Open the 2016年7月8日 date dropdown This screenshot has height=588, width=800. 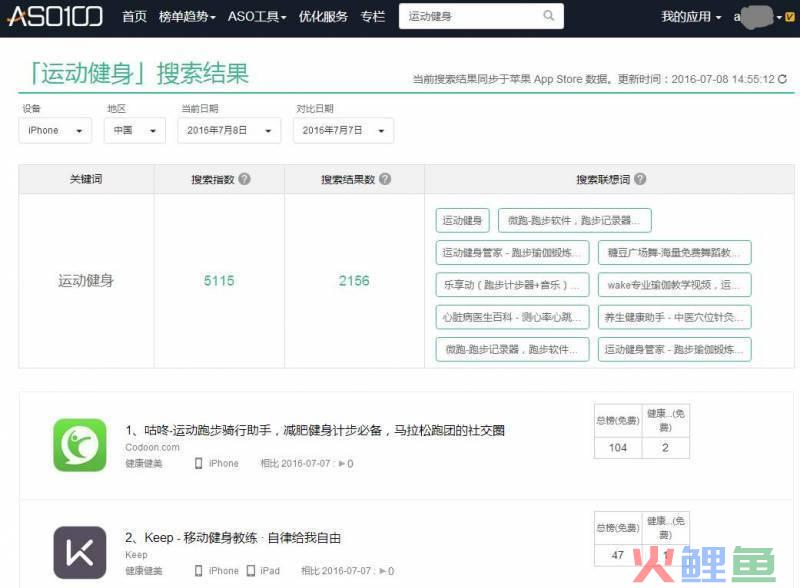point(229,131)
